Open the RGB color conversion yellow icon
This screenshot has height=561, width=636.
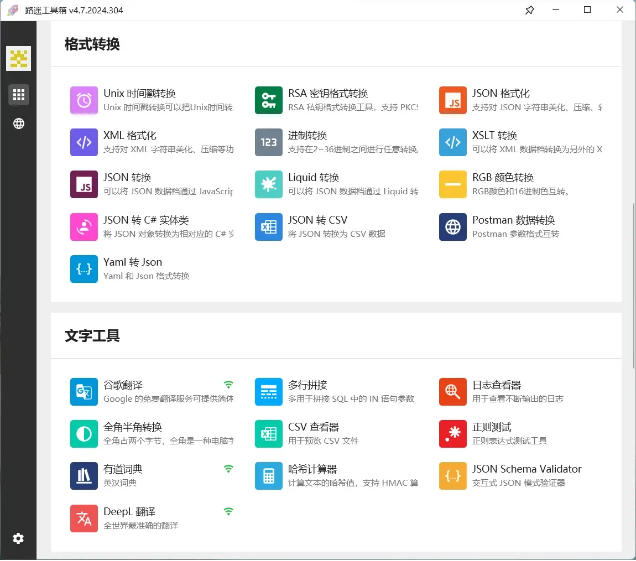tap(453, 184)
